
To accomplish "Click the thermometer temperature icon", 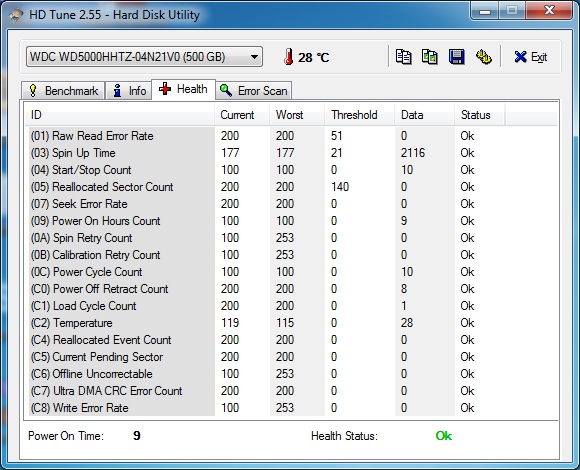I will coord(289,57).
